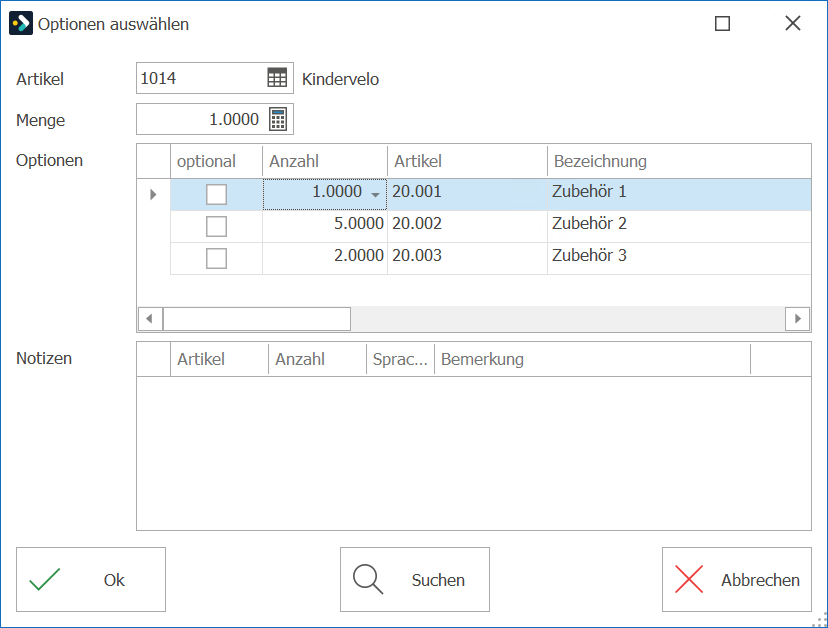Maximize the Optionen auswählen window

tap(722, 24)
